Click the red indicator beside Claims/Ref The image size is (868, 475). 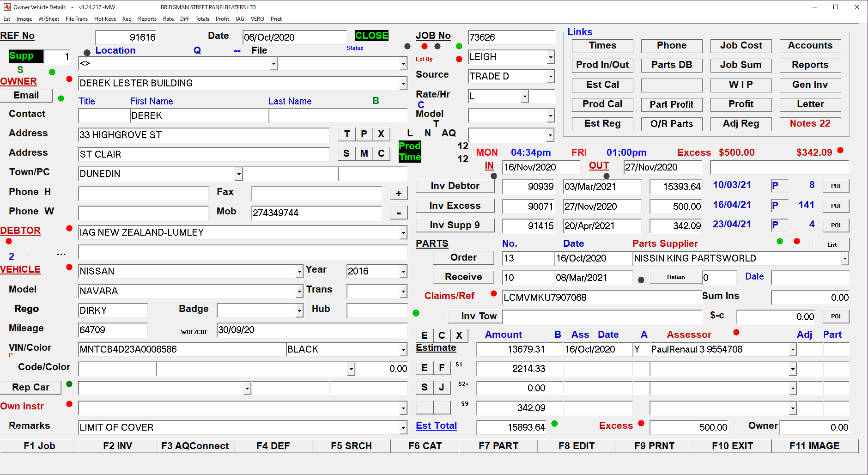click(x=494, y=293)
